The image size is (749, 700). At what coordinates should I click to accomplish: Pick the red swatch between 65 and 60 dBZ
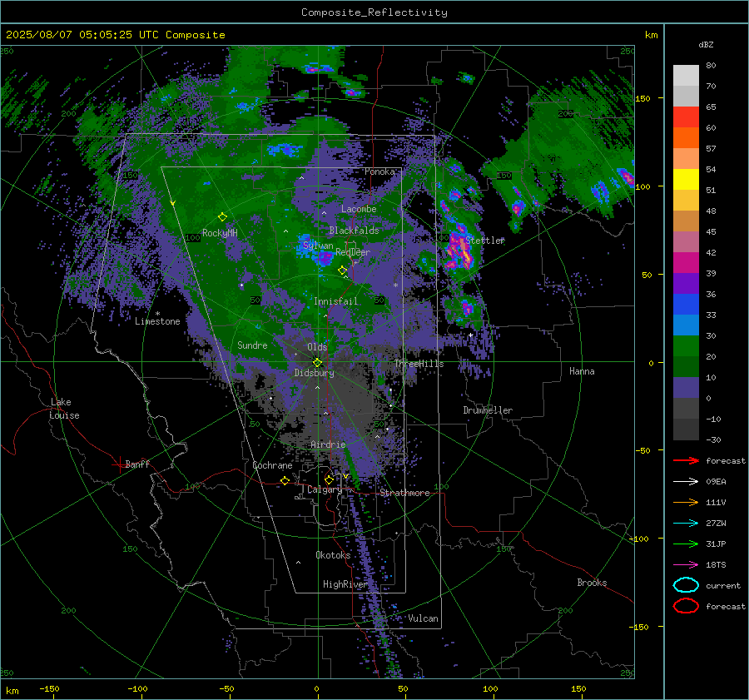[x=686, y=117]
